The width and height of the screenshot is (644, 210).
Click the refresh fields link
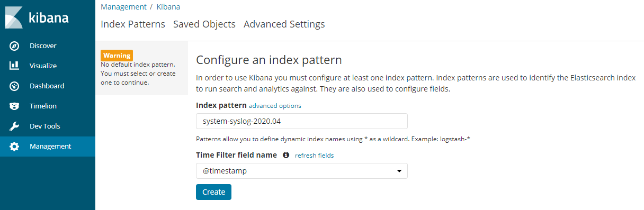pos(314,156)
